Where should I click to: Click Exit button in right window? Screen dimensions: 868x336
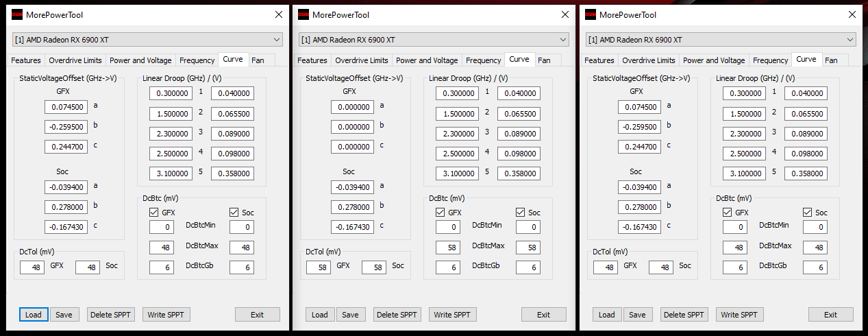(x=831, y=315)
